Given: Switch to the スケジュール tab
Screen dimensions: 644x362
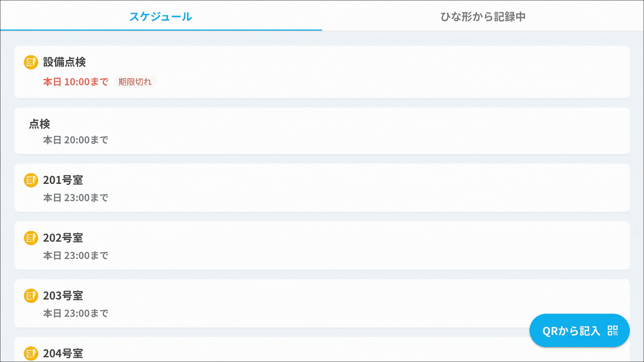Looking at the screenshot, I should (161, 16).
